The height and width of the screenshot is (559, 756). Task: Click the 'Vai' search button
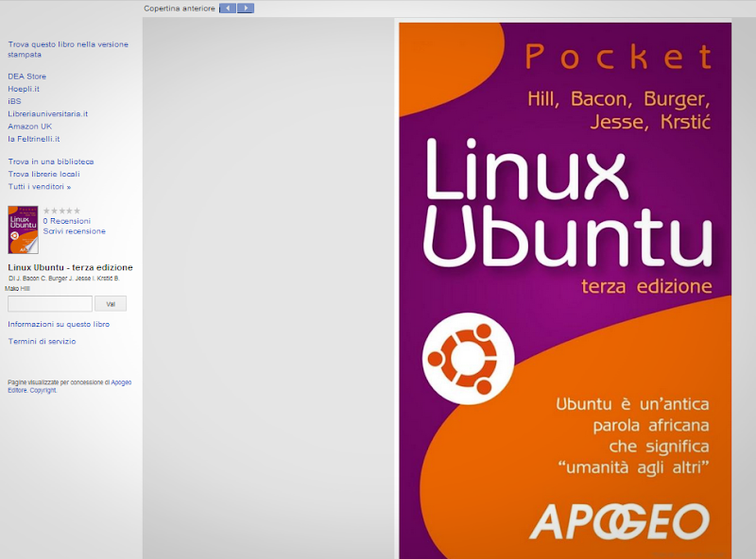[x=111, y=304]
